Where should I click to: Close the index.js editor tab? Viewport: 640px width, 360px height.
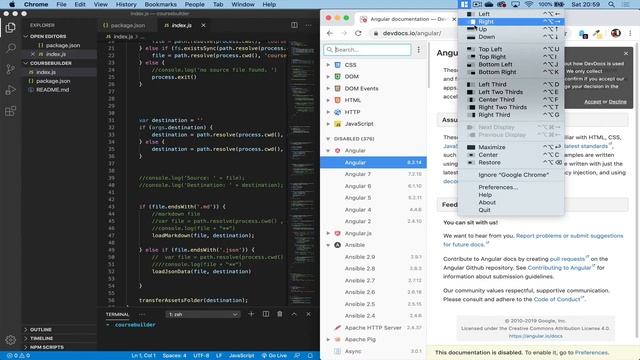tap(203, 25)
